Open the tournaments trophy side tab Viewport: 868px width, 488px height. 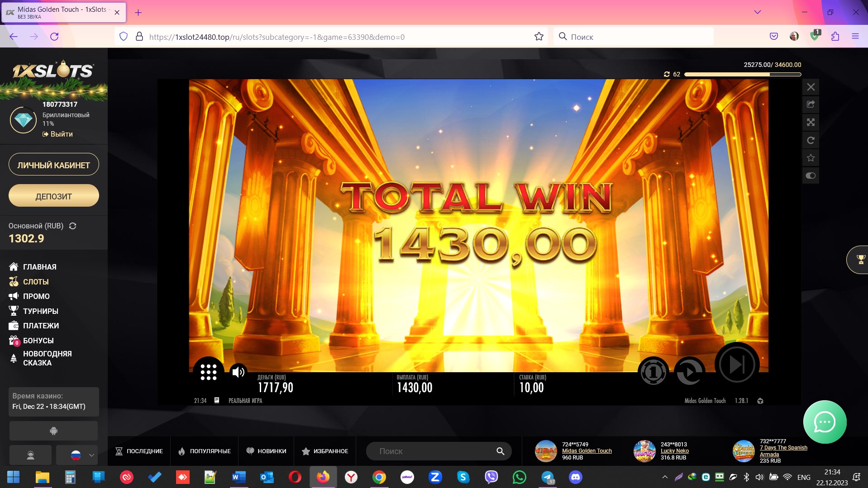pos(858,260)
